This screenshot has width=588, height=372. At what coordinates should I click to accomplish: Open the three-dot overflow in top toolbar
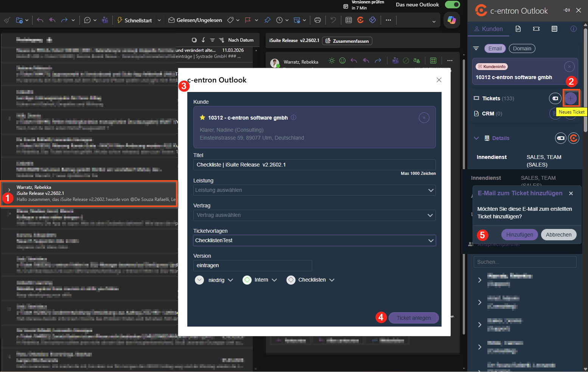(388, 20)
